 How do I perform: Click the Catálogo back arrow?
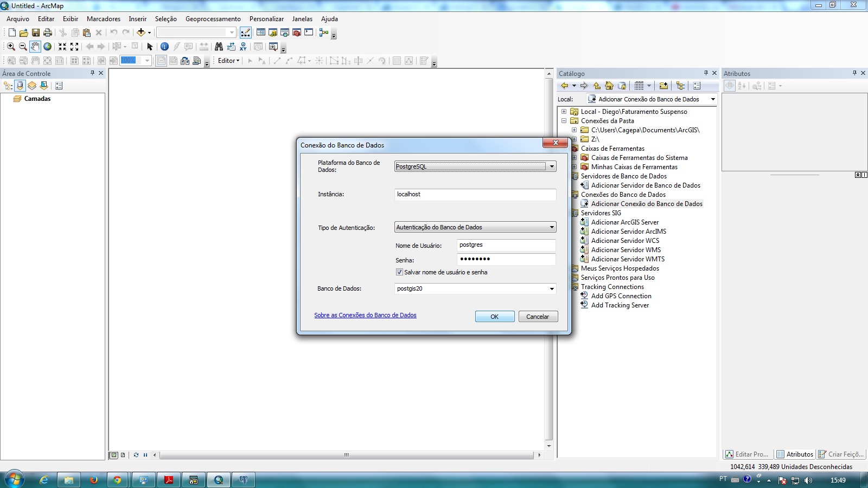[565, 86]
